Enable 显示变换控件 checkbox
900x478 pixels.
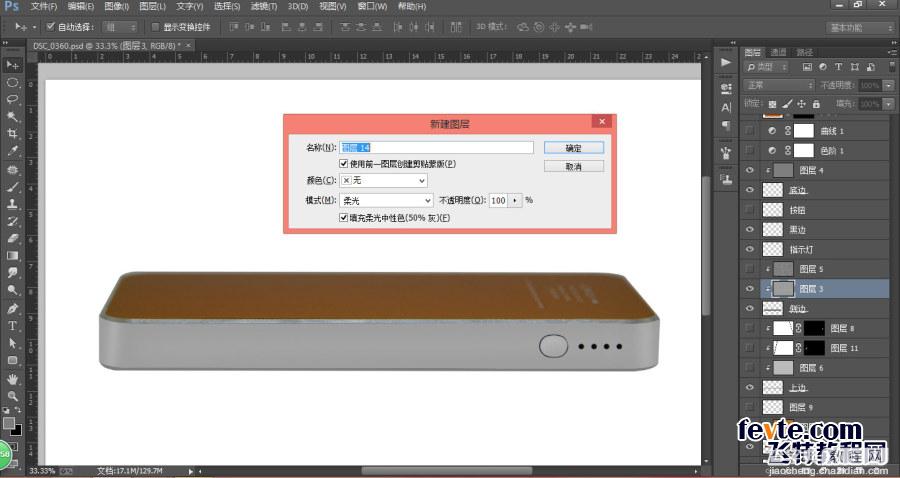tap(155, 27)
